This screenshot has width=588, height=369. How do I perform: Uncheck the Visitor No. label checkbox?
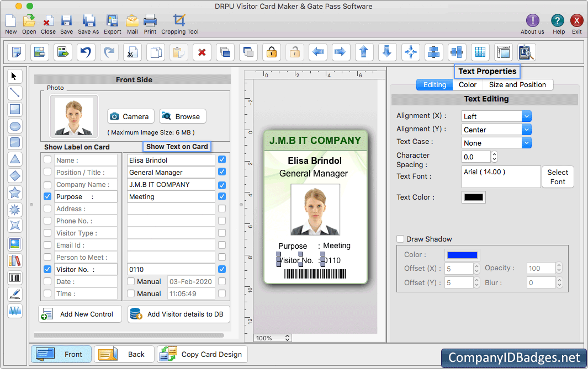pos(47,269)
